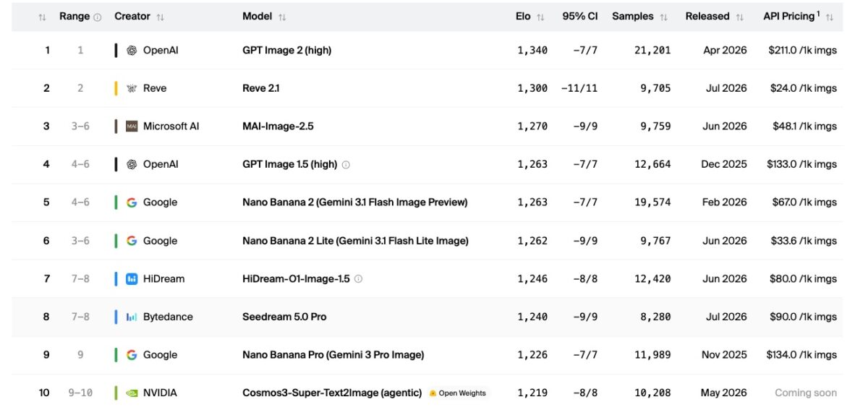Sort by Released column arrows
The image size is (868, 410).
coord(739,17)
